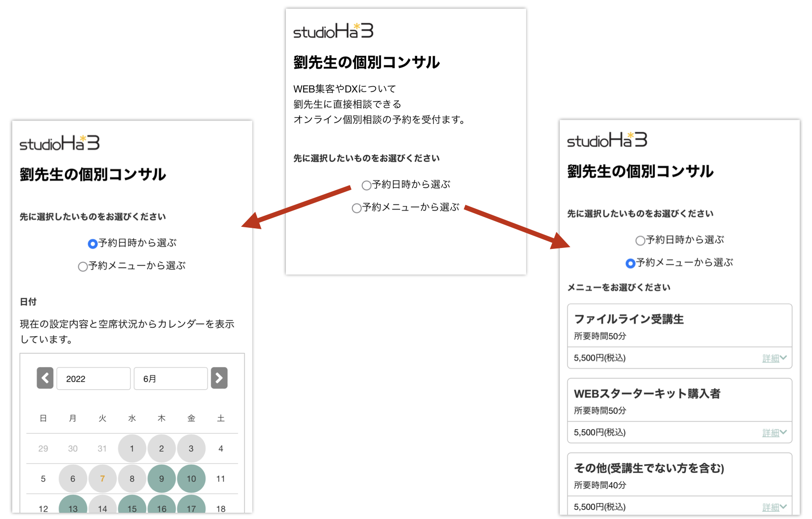
Task: Click studioHa3 logo in right panel
Action: click(x=607, y=140)
